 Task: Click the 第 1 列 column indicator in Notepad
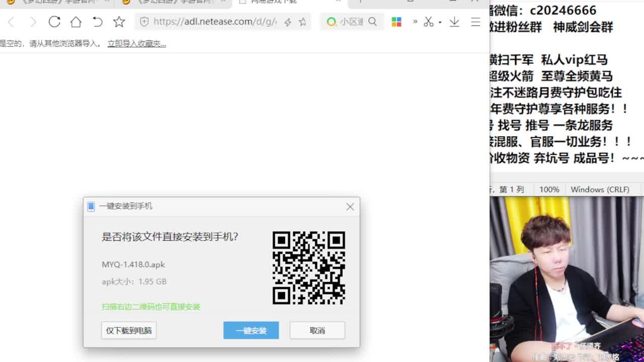coord(512,190)
